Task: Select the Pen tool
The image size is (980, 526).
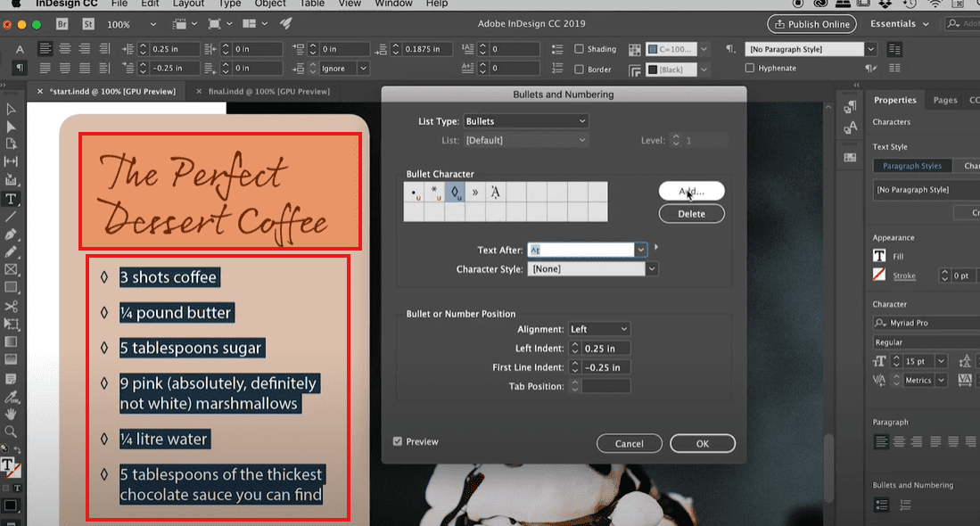Action: 12,234
